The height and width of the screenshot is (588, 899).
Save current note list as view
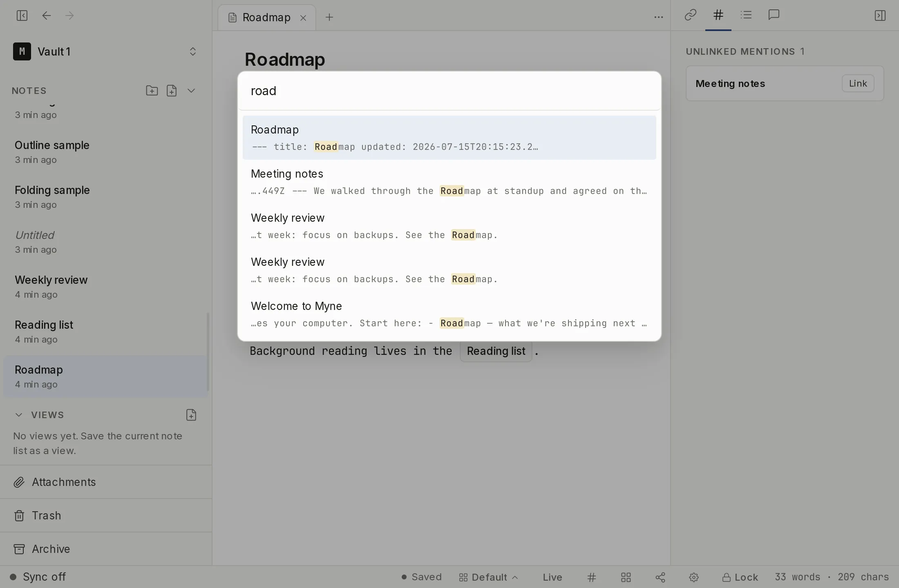point(191,415)
